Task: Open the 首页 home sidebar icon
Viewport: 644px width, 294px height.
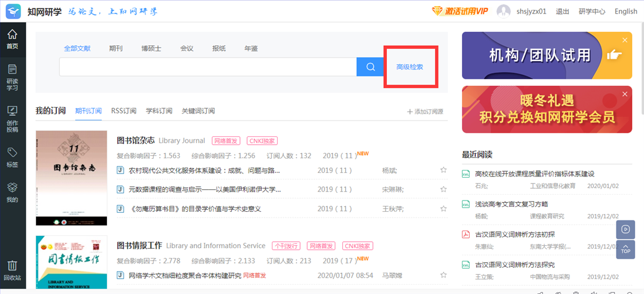Action: (x=13, y=39)
